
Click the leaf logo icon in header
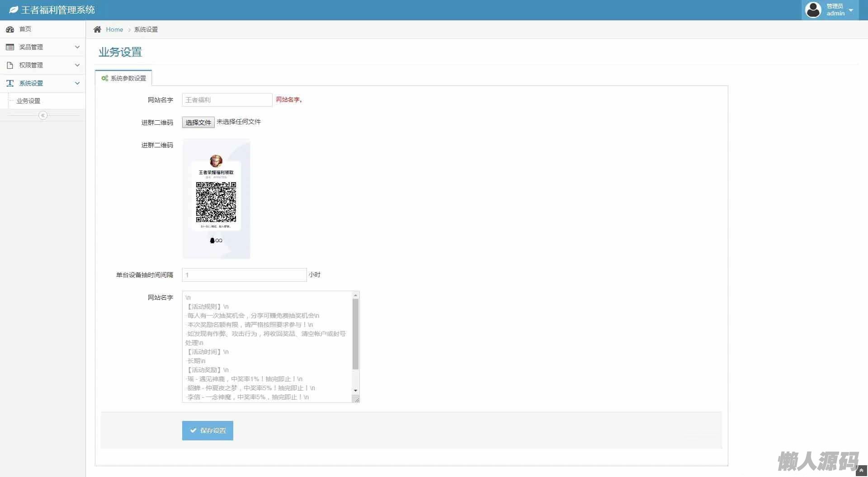[14, 10]
